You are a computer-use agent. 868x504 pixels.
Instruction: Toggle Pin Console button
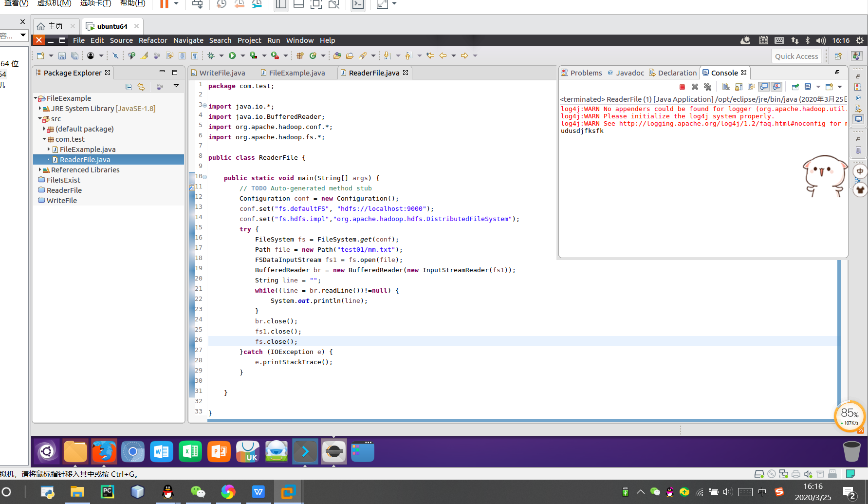[x=795, y=87]
